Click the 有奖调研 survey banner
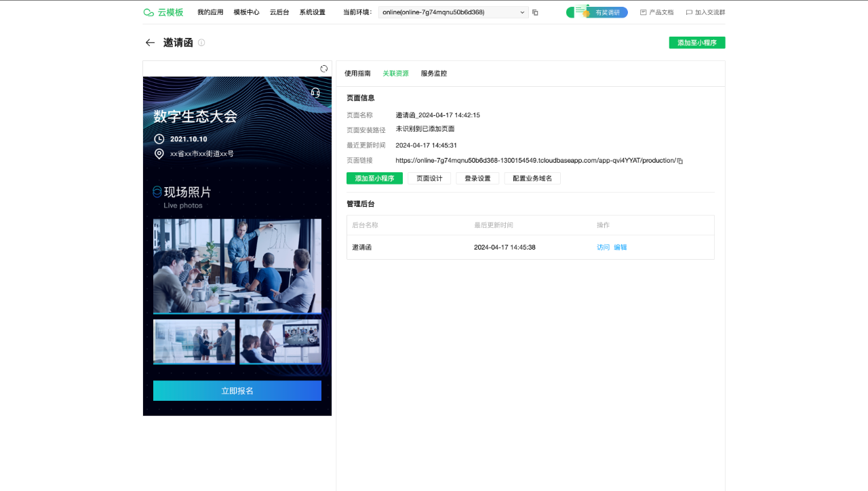Image resolution: width=868 pixels, height=491 pixels. tap(597, 12)
